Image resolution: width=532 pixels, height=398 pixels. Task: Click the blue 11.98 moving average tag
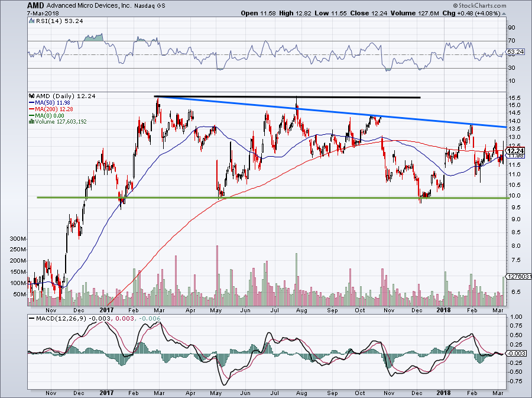point(515,156)
